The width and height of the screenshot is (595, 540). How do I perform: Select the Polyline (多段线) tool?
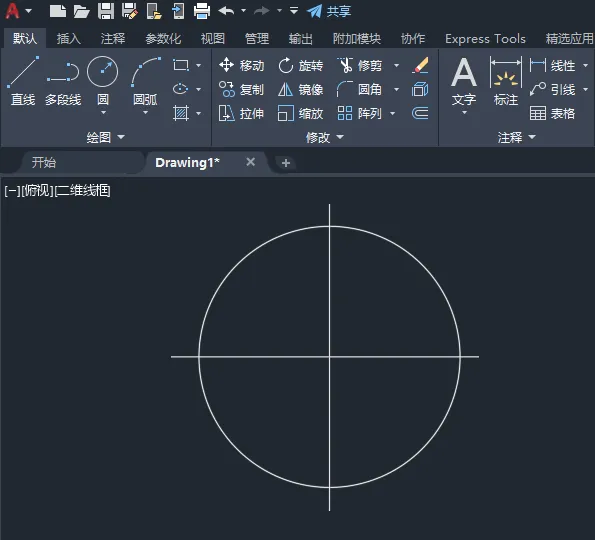[x=63, y=81]
